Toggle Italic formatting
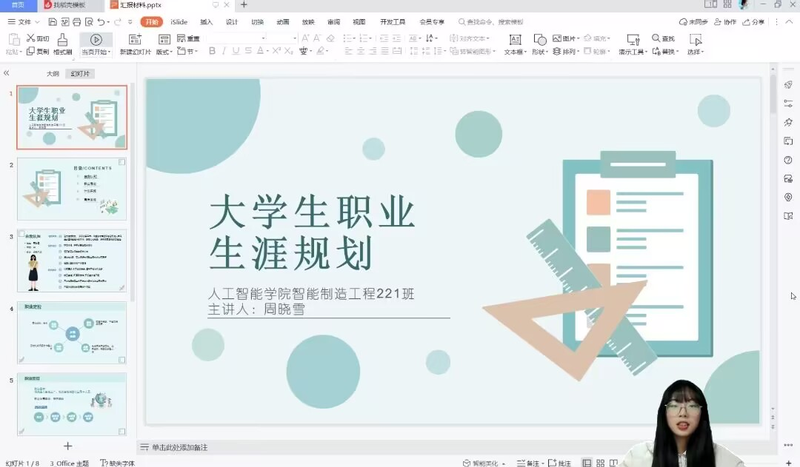Image resolution: width=800 pixels, height=467 pixels. click(x=226, y=51)
